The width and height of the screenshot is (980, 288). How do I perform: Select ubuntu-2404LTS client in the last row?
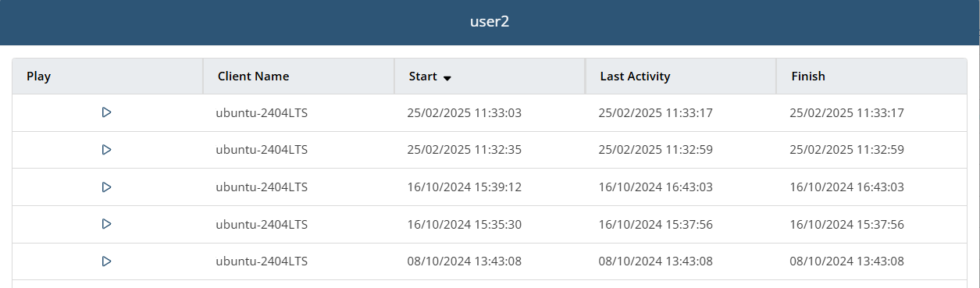(x=262, y=261)
